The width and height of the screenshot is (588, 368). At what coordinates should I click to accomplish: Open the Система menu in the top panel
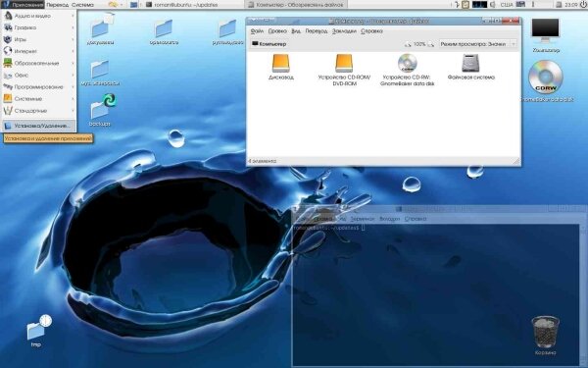click(x=82, y=5)
